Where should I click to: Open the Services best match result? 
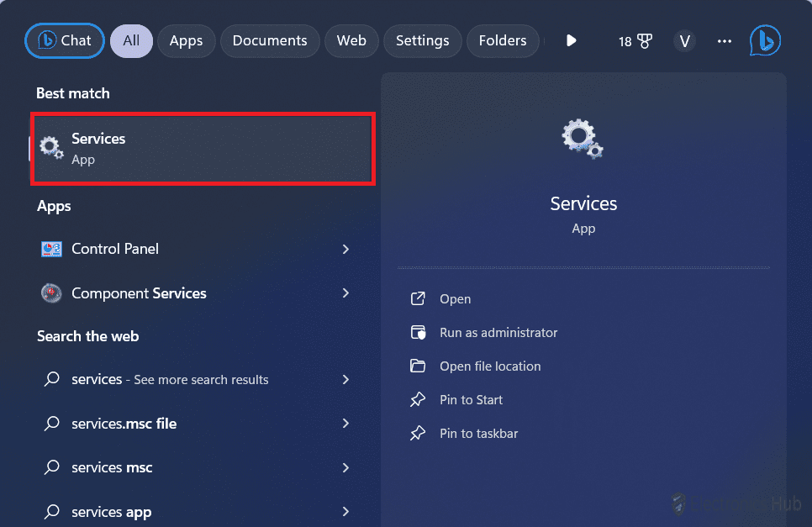[x=202, y=148]
